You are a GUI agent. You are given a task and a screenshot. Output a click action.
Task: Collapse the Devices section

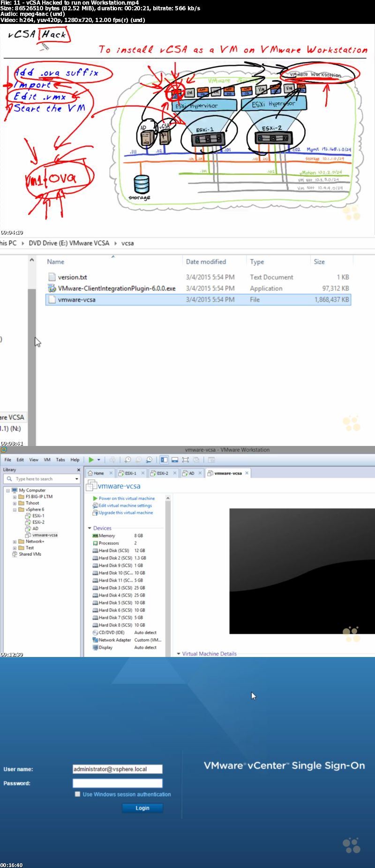90,528
